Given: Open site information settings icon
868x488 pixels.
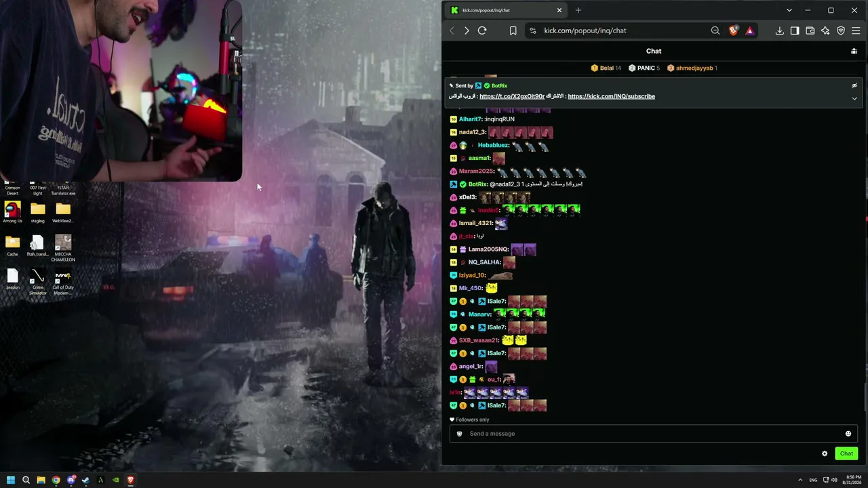Looking at the screenshot, I should coord(533,30).
